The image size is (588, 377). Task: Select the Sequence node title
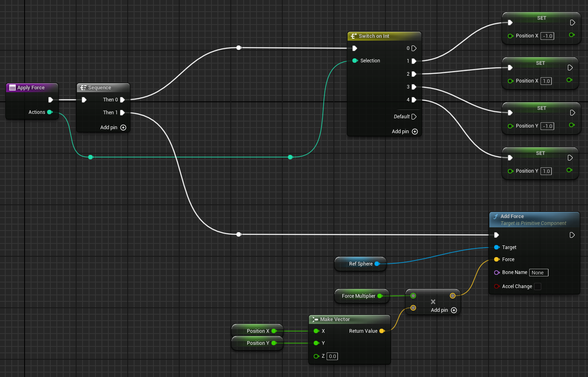point(99,88)
